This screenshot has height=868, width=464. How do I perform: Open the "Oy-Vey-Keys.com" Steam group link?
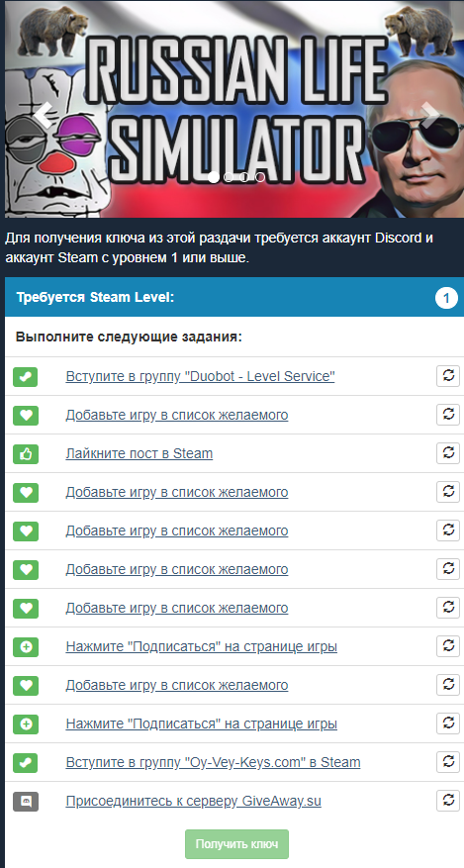pos(213,763)
